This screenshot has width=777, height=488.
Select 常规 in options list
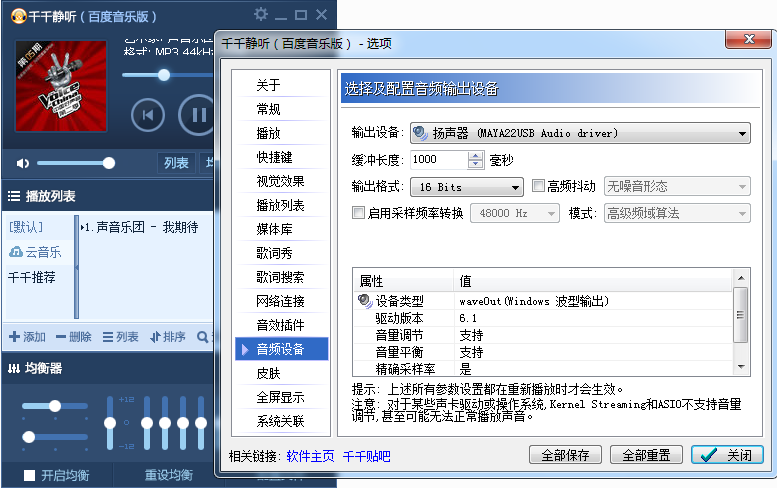pos(281,109)
